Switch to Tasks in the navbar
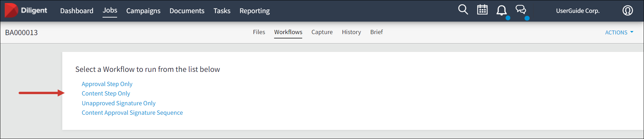The width and height of the screenshot is (644, 139). pyautogui.click(x=222, y=11)
